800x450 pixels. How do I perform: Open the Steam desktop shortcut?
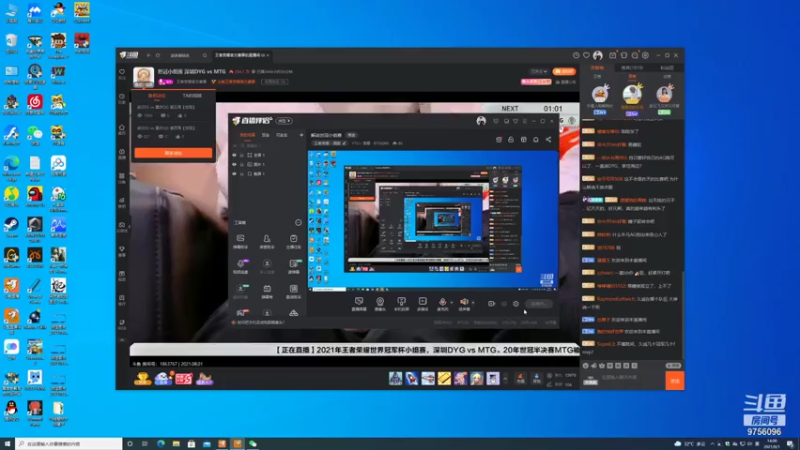[11, 227]
